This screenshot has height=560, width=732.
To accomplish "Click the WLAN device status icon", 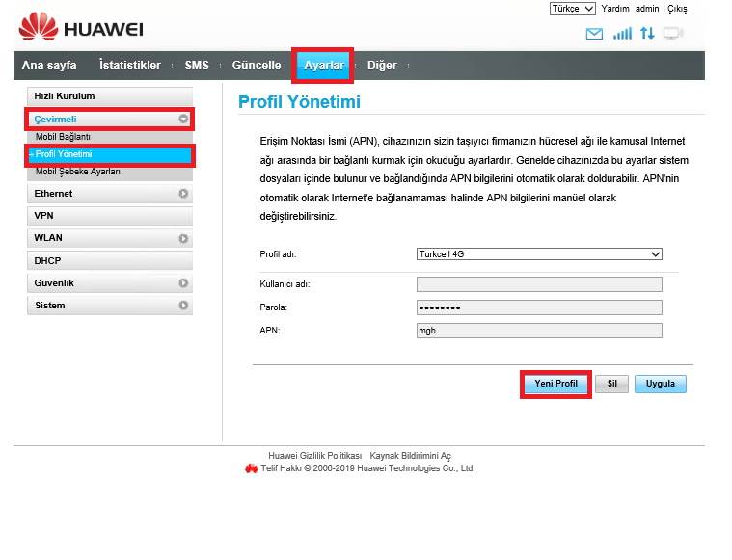I will (672, 34).
